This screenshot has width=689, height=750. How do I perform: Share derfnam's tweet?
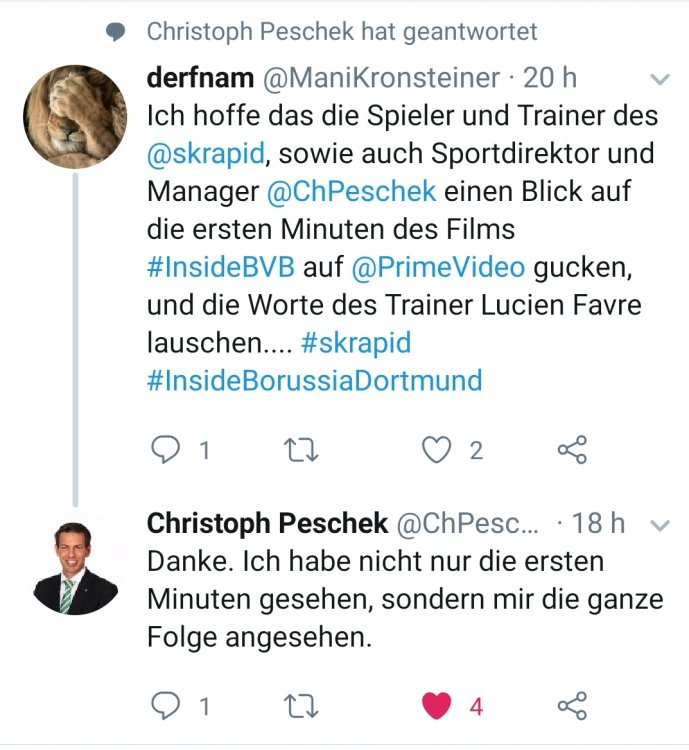pos(572,451)
